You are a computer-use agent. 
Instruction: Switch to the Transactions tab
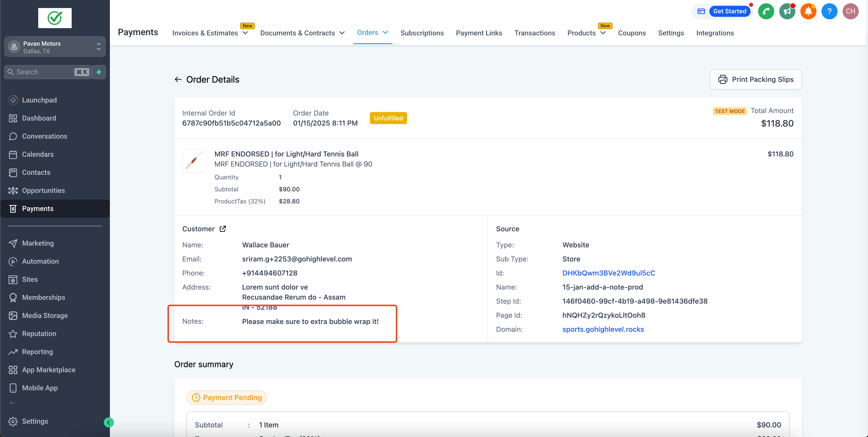pos(534,33)
